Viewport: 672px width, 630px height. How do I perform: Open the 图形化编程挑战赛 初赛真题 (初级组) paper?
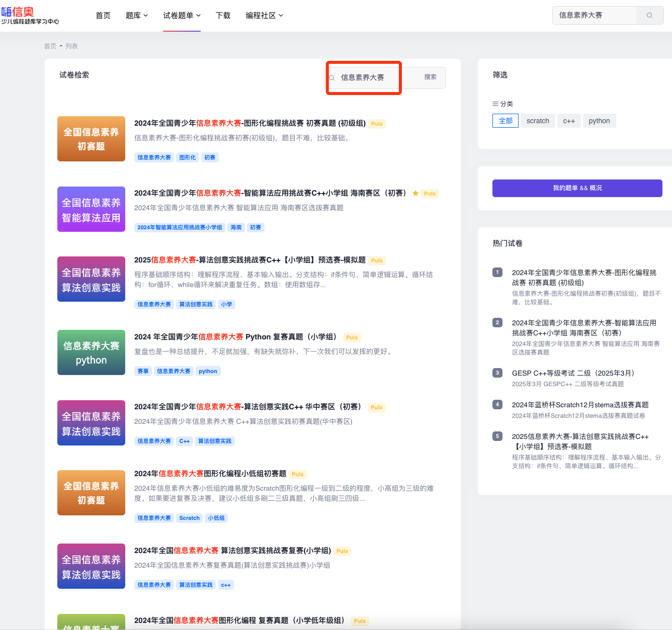250,123
